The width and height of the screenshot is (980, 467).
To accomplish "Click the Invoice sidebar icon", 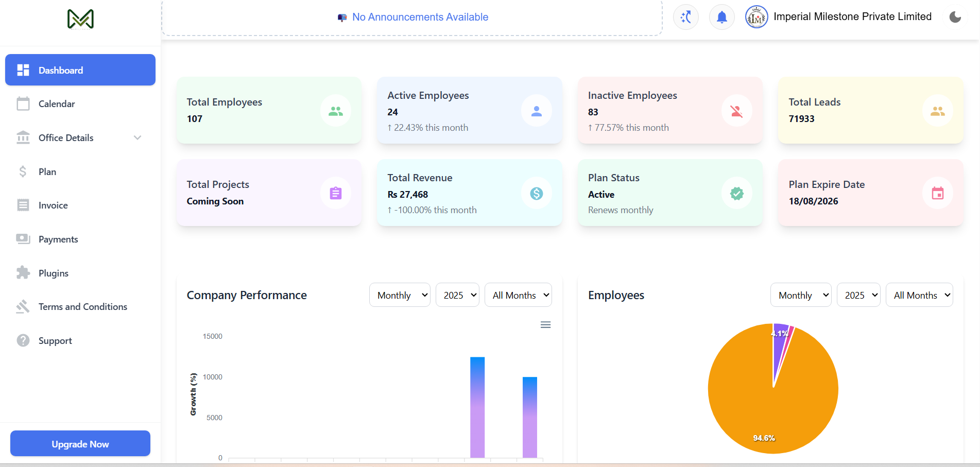I will coord(23,205).
